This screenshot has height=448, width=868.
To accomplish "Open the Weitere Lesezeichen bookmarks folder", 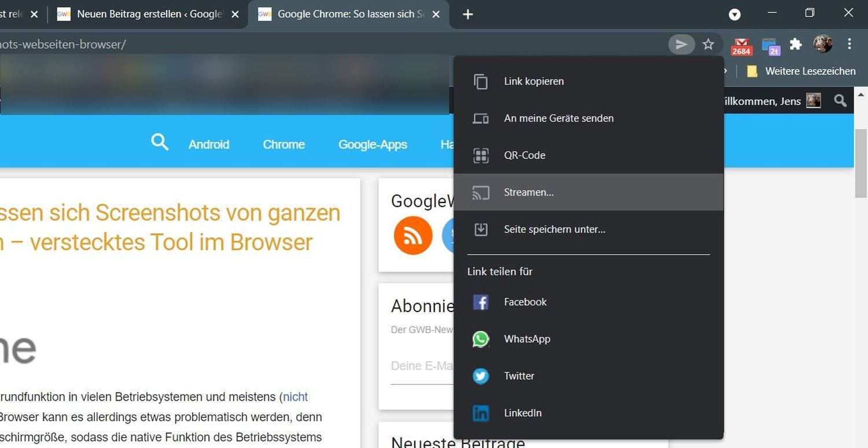I will [x=801, y=71].
